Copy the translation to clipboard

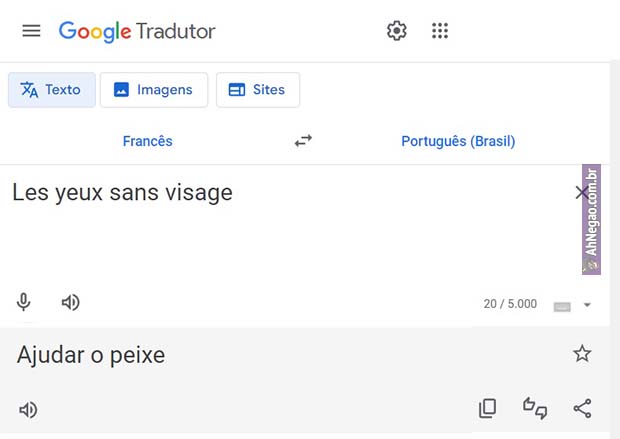pyautogui.click(x=487, y=408)
